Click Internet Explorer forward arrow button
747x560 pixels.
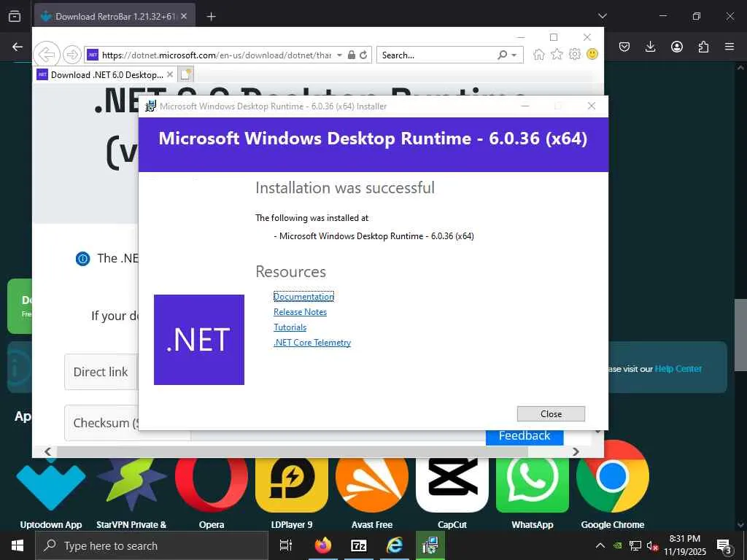coord(71,55)
